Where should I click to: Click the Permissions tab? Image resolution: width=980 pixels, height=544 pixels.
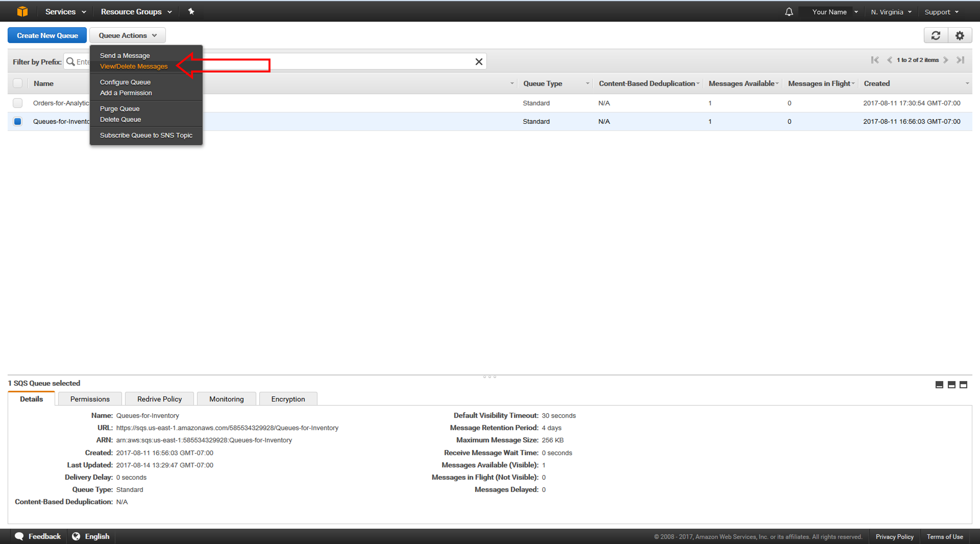[90, 398]
